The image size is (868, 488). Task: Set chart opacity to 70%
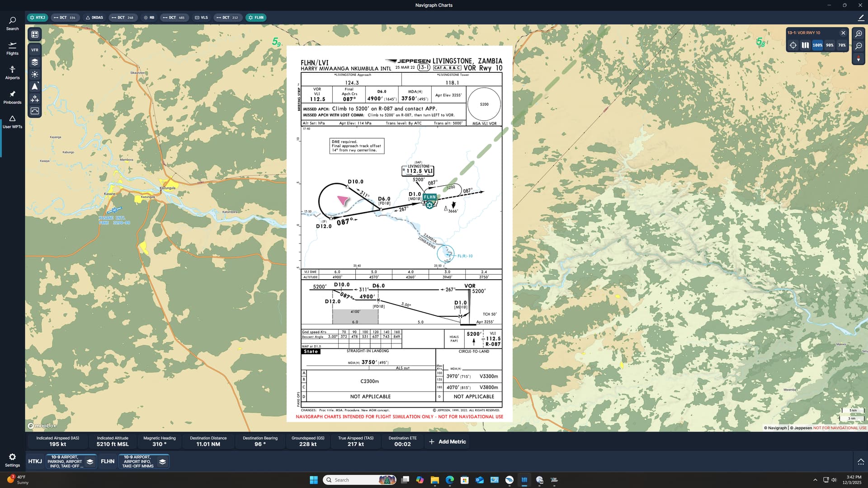(842, 45)
